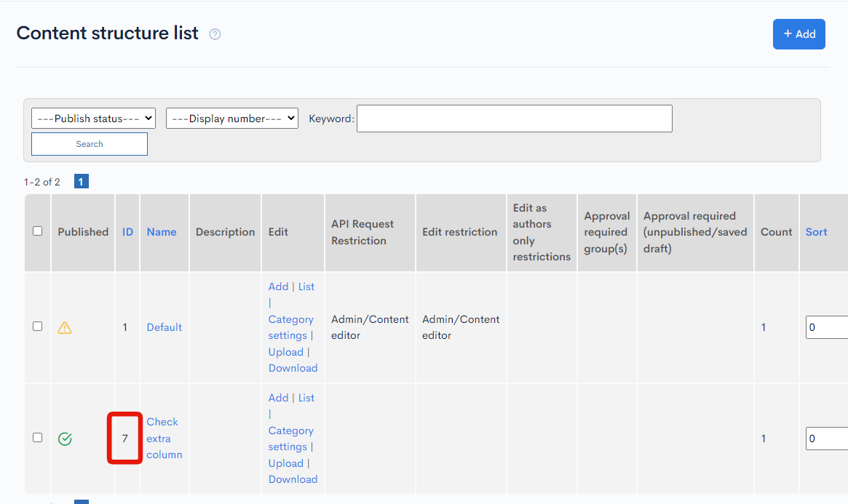Open the Check extra column link
Image resolution: width=848 pixels, height=504 pixels.
[164, 438]
